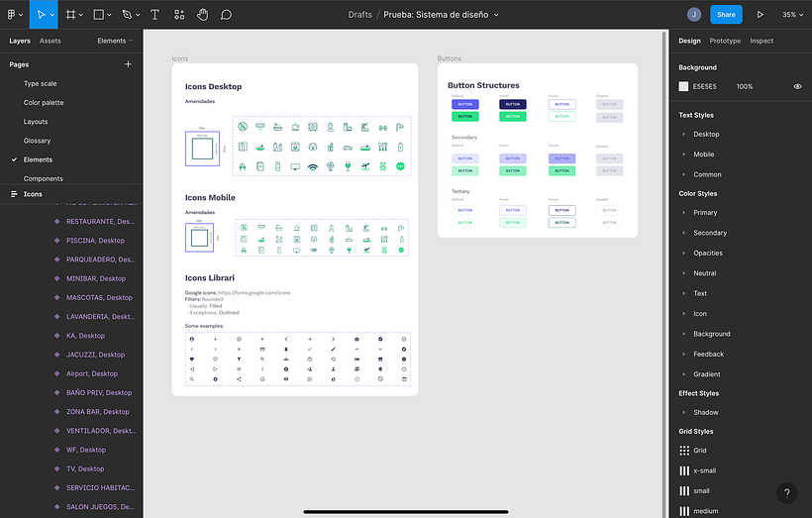Go to the Layouts page
The width and height of the screenshot is (812, 518).
tap(36, 121)
